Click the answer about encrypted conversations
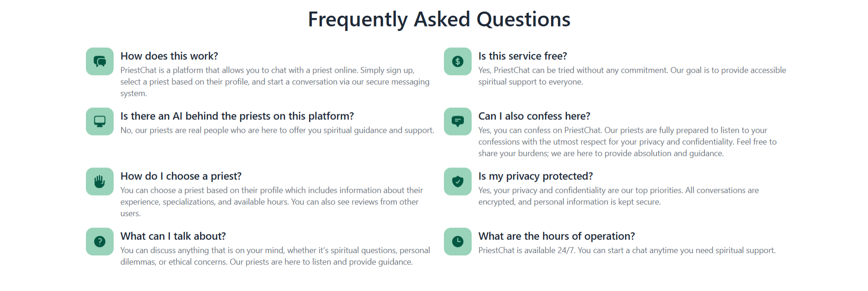Viewport: 868px width, 291px height. (619, 196)
